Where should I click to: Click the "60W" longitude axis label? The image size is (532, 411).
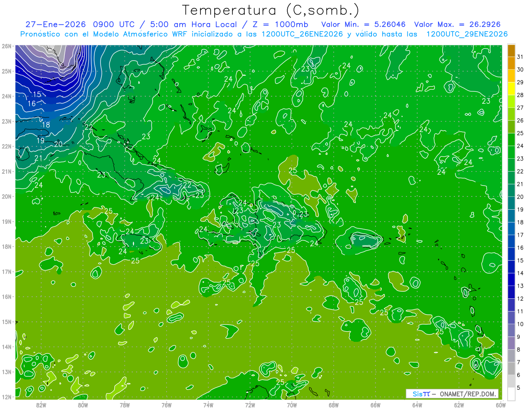pos(501,404)
